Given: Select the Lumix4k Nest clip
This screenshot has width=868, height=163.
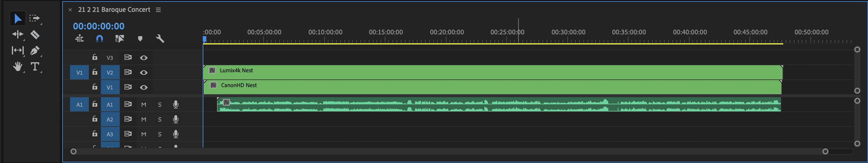Looking at the screenshot, I should pos(493,72).
